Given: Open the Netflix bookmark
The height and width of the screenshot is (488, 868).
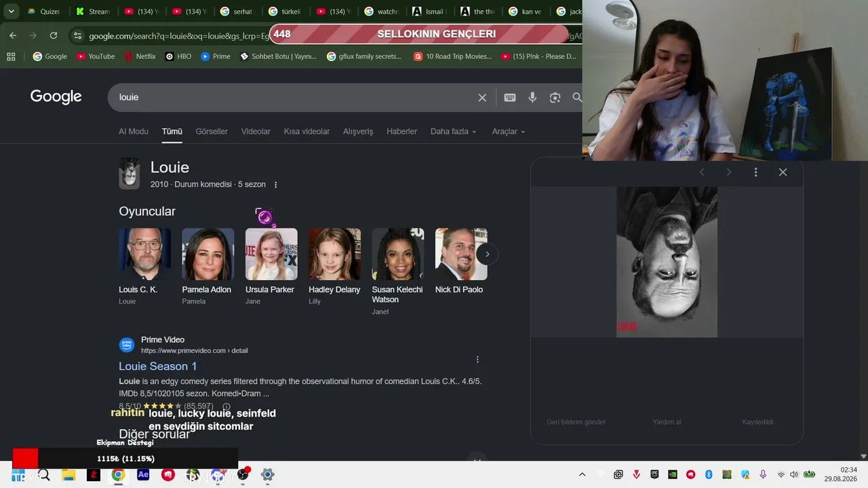Looking at the screenshot, I should [x=140, y=56].
